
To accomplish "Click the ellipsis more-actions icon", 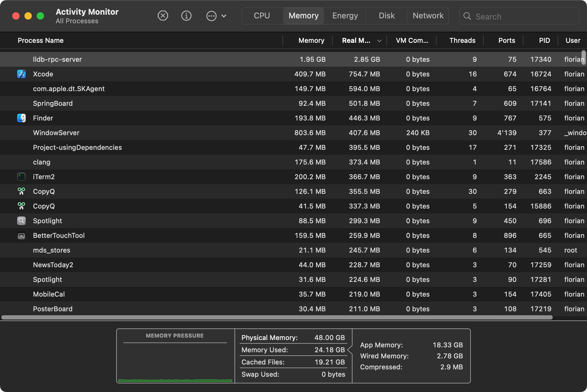I will 211,16.
